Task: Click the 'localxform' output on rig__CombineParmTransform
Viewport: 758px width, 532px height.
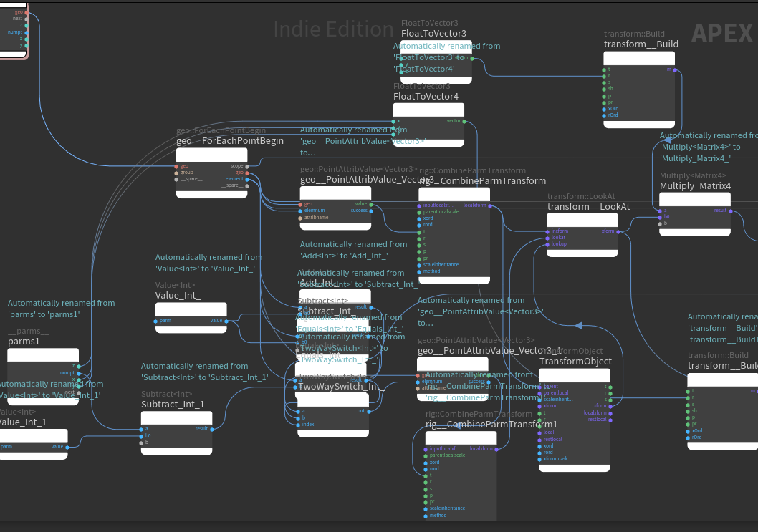Action: point(490,205)
